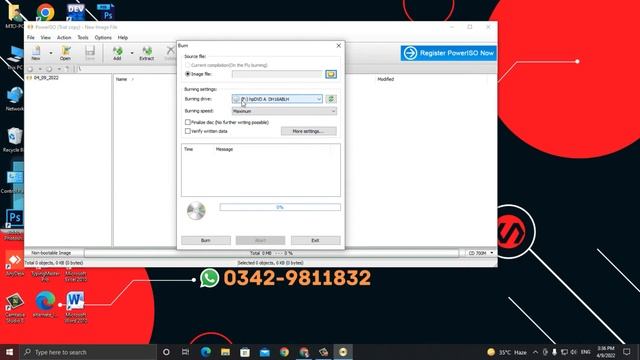
Task: Open Mail app from taskbar
Action: (x=264, y=352)
